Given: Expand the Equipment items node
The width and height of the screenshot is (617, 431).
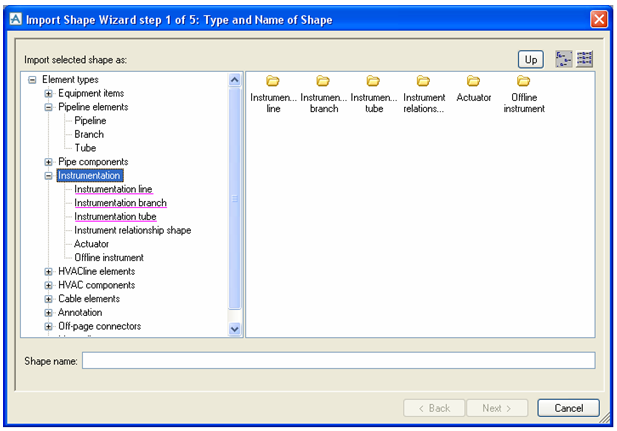Looking at the screenshot, I should point(49,93).
